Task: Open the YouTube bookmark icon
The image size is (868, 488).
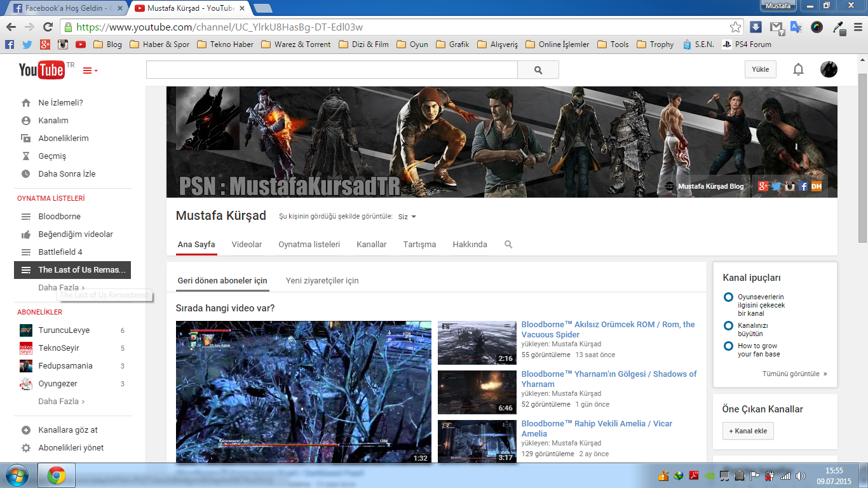Action: pyautogui.click(x=81, y=44)
